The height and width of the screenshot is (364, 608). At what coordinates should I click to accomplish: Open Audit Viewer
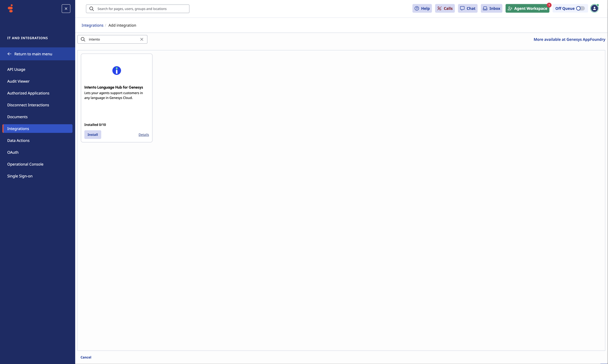point(18,81)
